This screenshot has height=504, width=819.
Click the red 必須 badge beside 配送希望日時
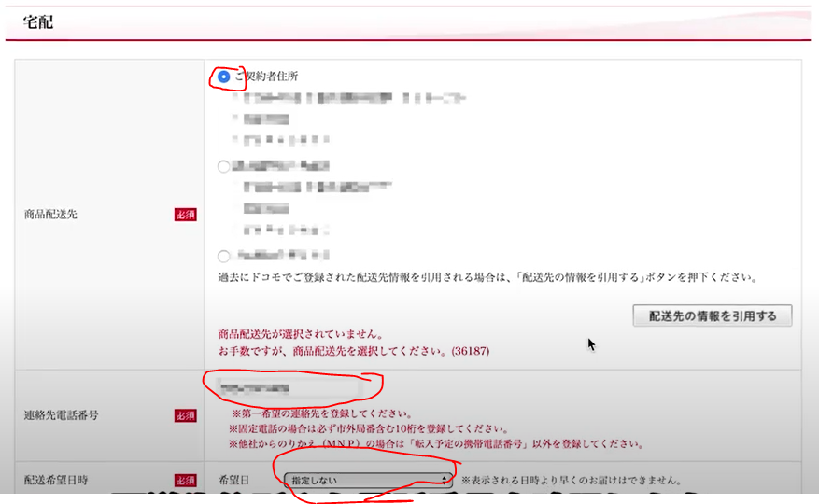(x=186, y=481)
